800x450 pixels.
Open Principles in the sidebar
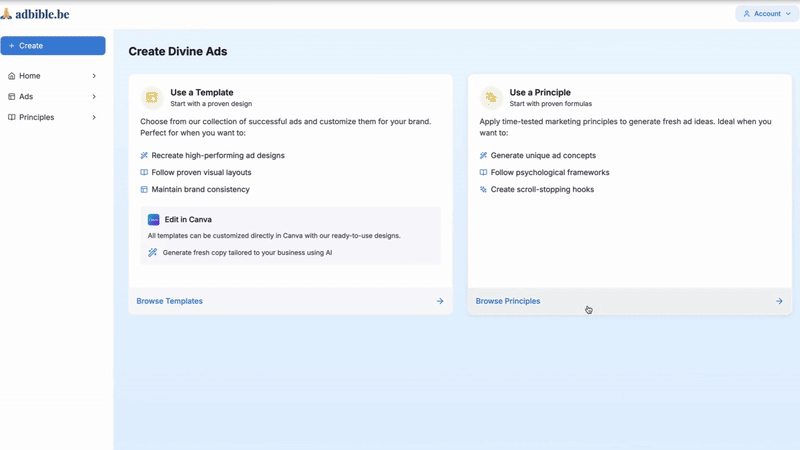[x=53, y=117]
